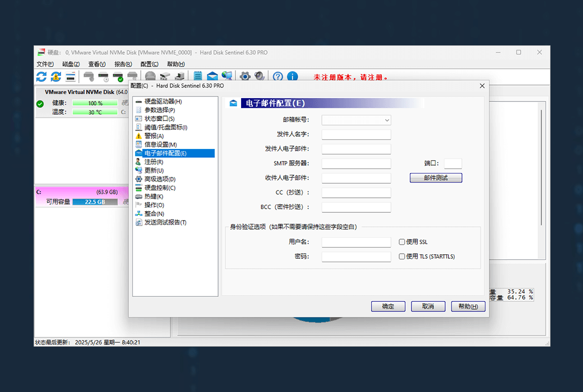
Task: Select 发送测试报告(T) in the config tree
Action: pyautogui.click(x=165, y=222)
